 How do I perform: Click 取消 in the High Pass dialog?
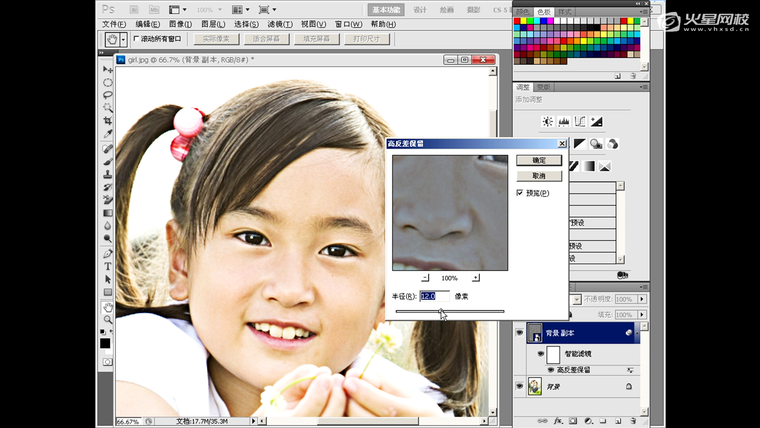539,175
